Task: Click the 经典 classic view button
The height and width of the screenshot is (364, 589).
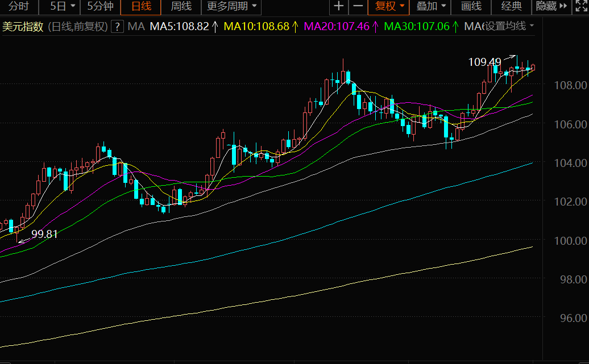Action: coord(512,7)
